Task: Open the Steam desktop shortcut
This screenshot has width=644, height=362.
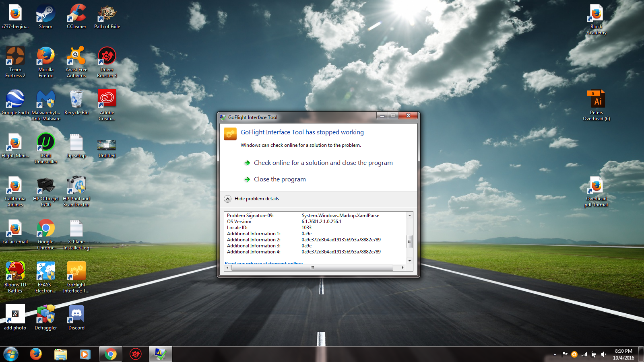Action: (x=45, y=16)
